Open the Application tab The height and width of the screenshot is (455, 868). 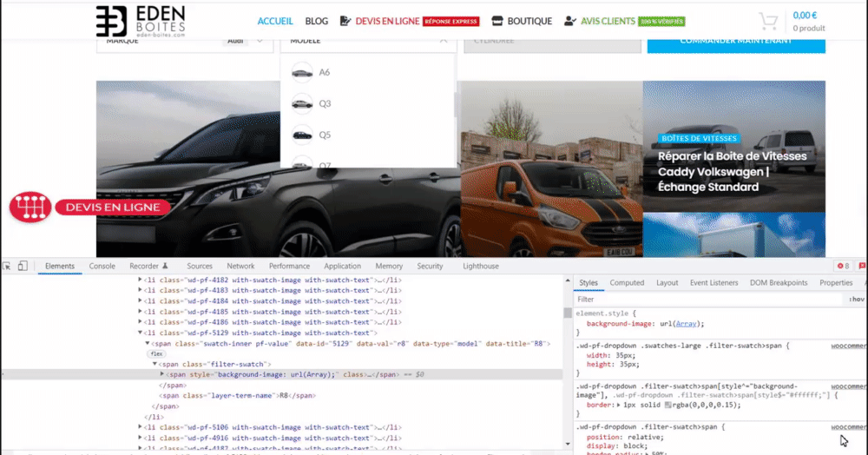tap(343, 267)
